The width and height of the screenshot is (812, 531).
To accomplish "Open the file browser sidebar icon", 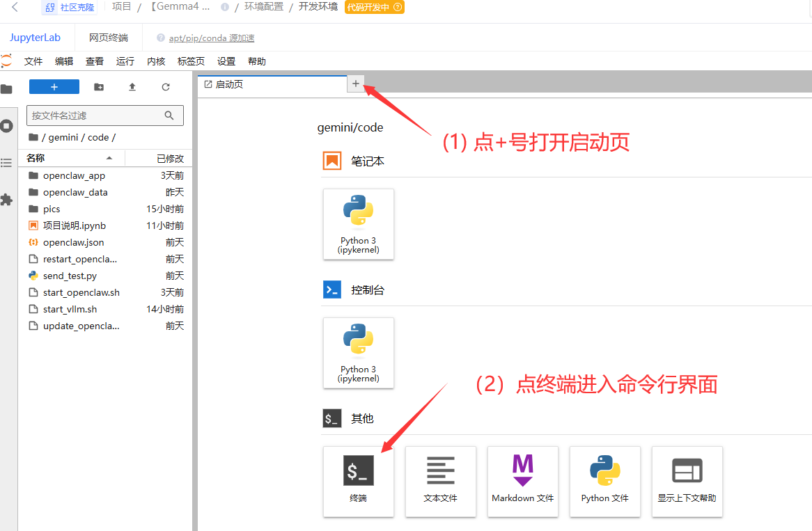I will (7, 89).
